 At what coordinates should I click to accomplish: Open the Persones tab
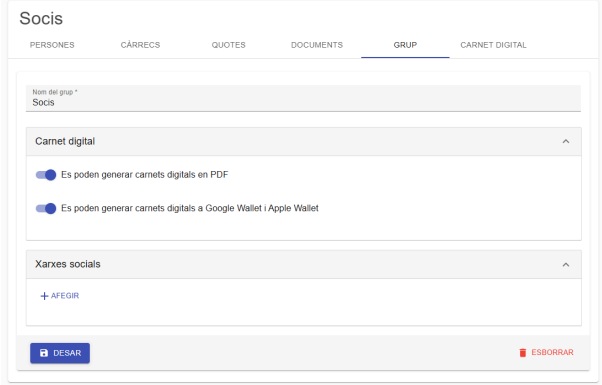tap(52, 45)
